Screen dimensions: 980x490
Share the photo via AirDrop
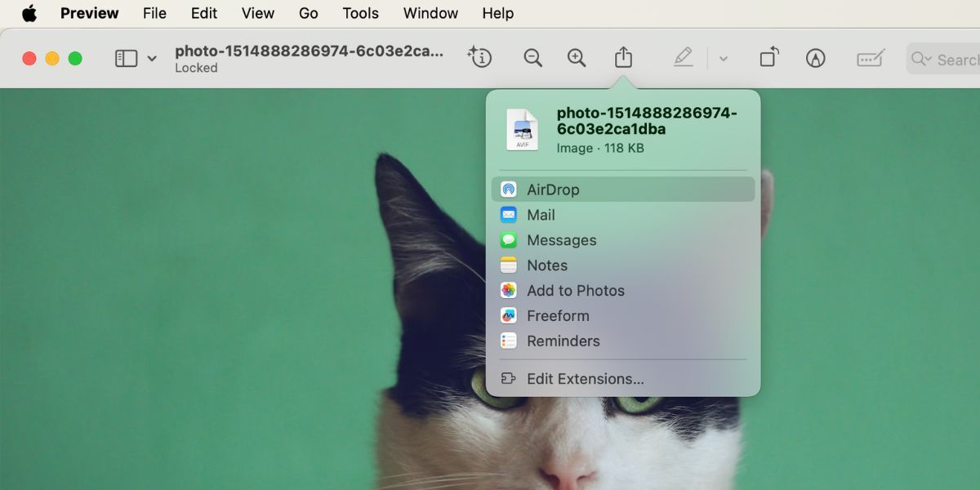click(554, 189)
